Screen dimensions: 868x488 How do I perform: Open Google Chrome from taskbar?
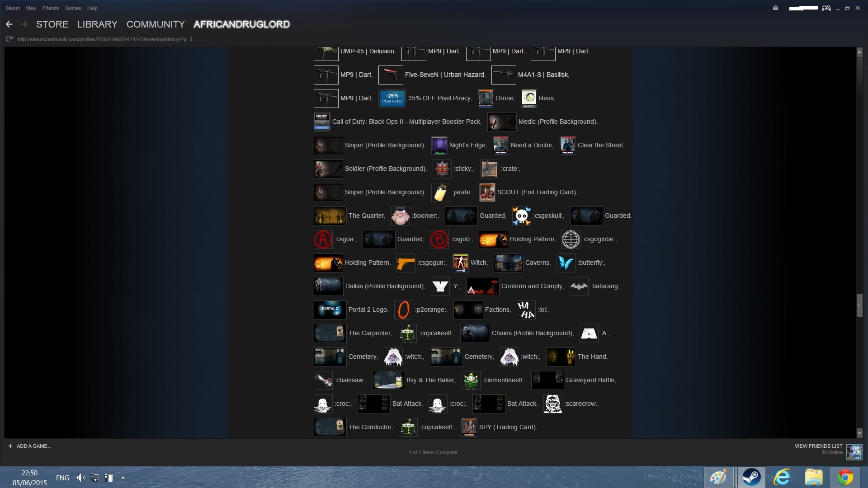845,477
